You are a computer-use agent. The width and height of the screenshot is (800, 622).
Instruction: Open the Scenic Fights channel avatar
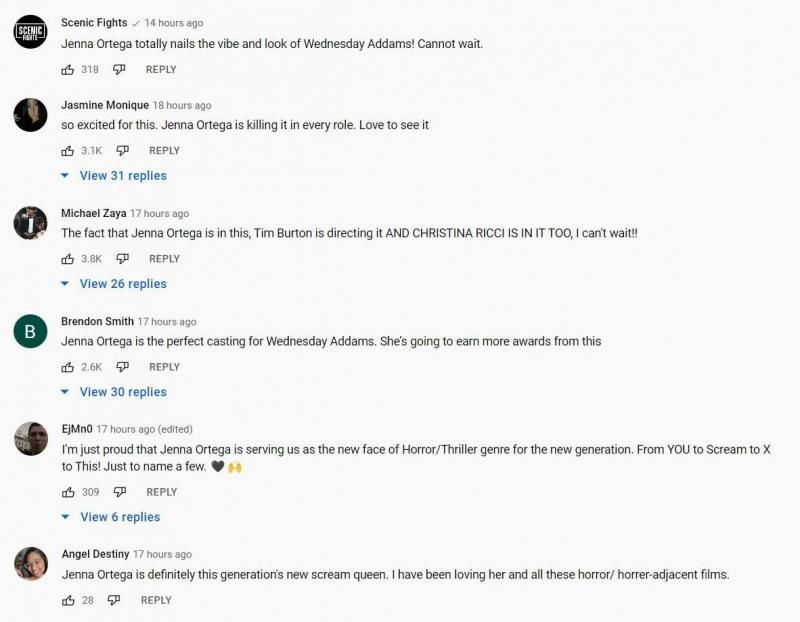click(x=31, y=32)
